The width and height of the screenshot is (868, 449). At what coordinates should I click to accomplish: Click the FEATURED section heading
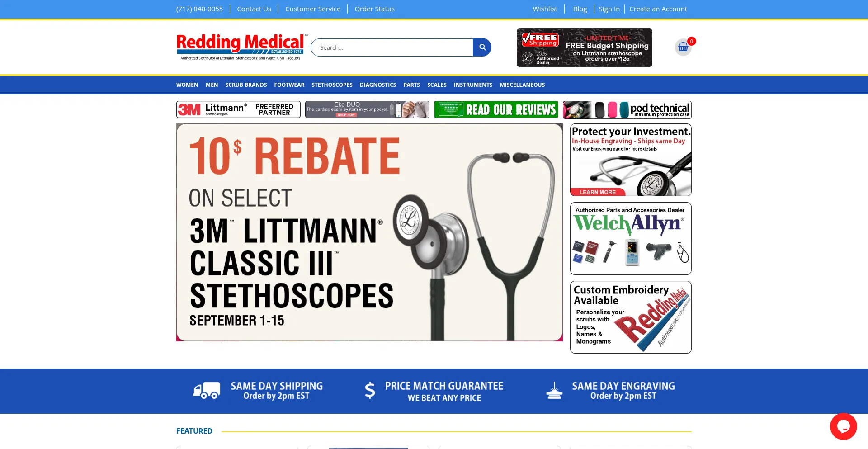point(194,431)
